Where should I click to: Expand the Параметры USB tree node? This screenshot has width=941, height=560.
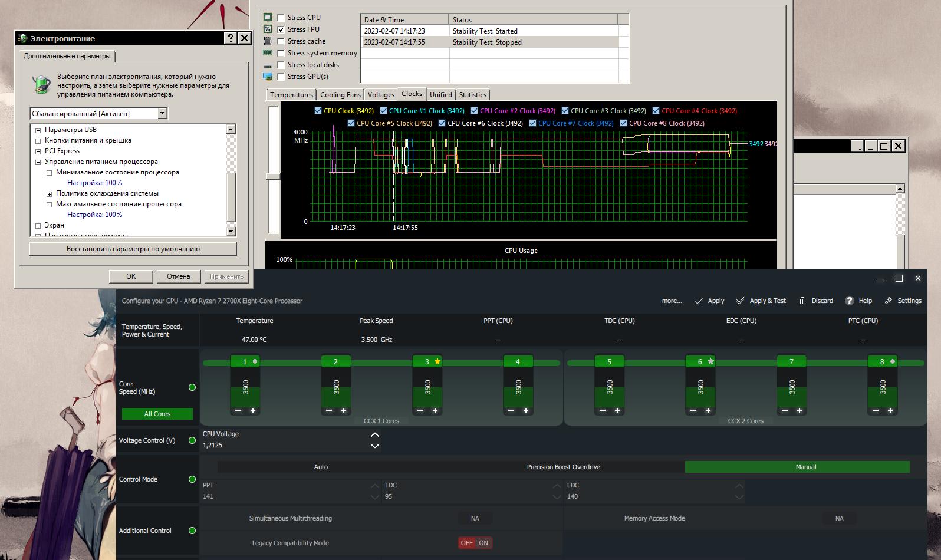pos(38,130)
